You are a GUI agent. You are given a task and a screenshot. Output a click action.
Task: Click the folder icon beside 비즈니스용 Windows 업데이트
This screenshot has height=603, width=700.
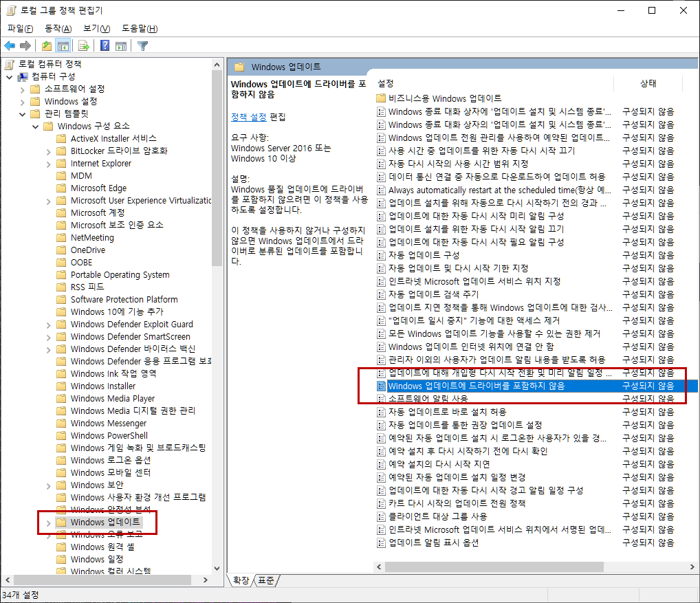click(x=381, y=98)
